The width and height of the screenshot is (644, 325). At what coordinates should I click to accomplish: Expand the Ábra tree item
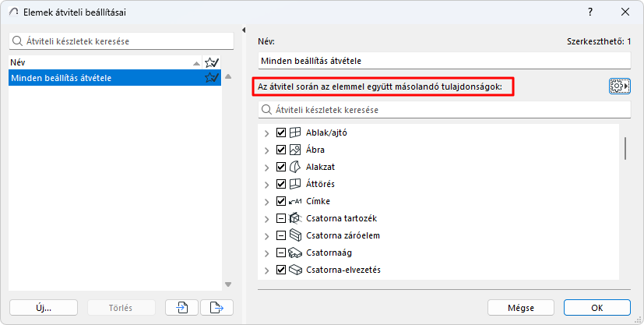coord(267,150)
